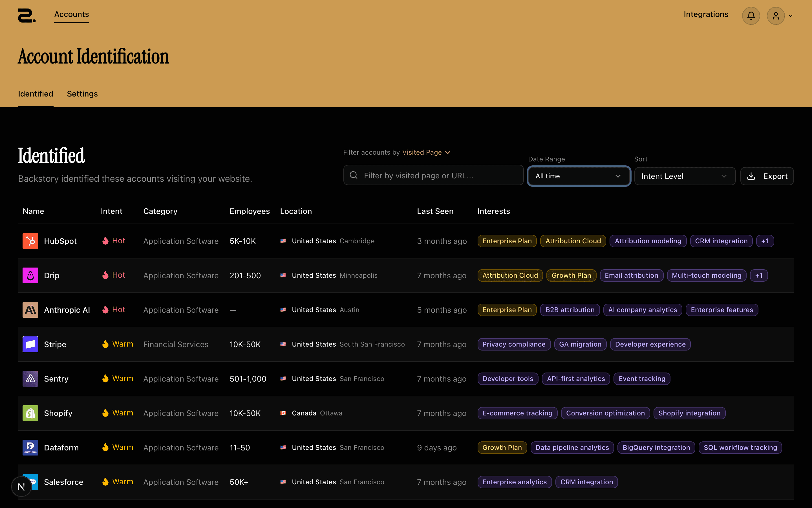Click the AI company analytics tag
This screenshot has height=508, width=812.
(643, 310)
